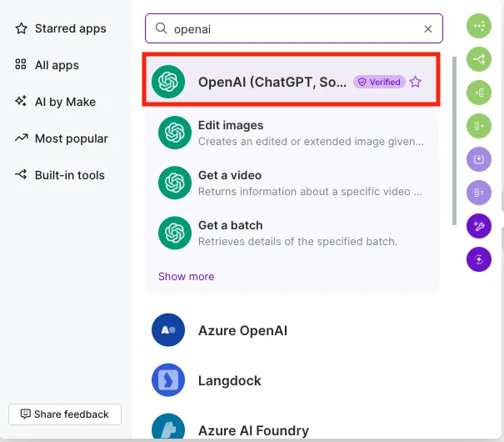Select the Langdock app icon

coord(168,380)
